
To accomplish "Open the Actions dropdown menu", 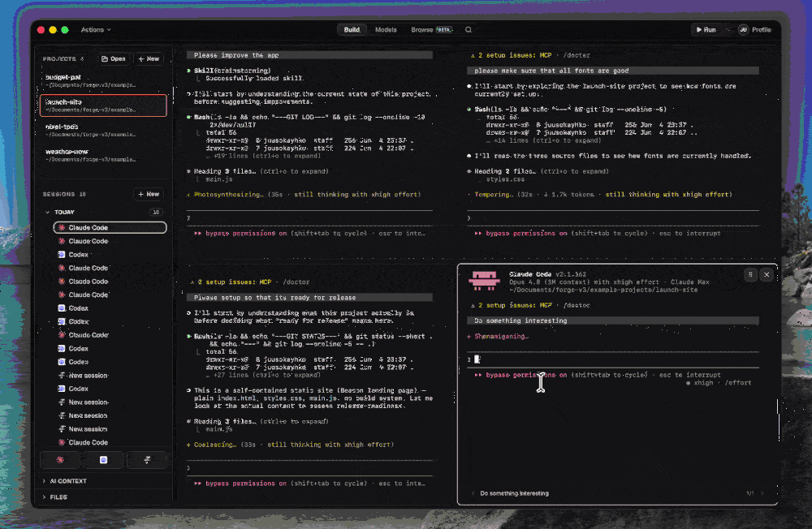I will (96, 29).
